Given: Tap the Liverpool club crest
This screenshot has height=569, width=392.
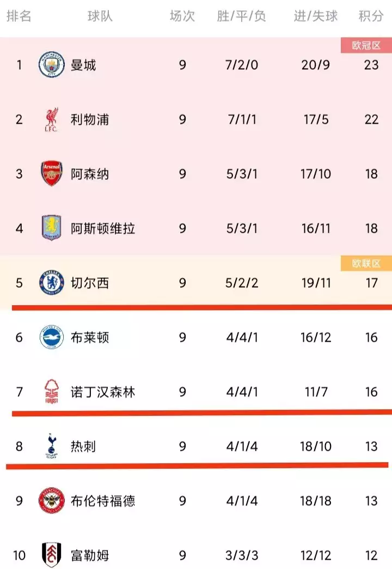Looking at the screenshot, I should (52, 119).
